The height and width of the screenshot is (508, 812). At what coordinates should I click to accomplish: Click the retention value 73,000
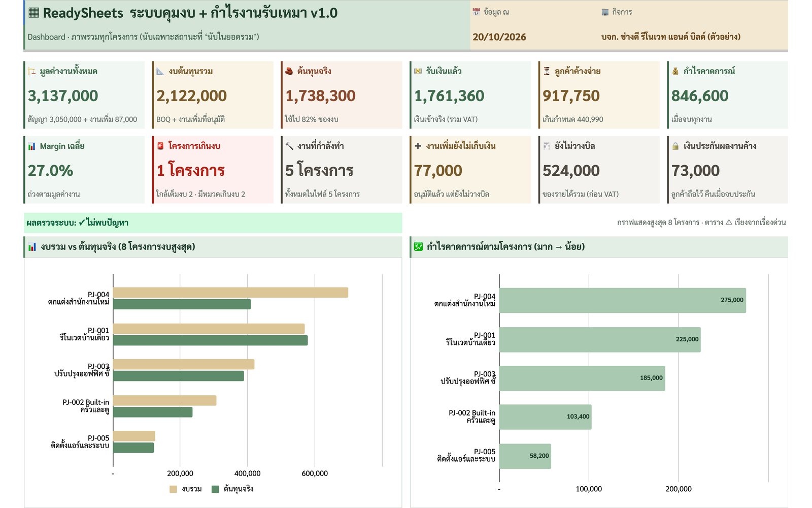(695, 171)
